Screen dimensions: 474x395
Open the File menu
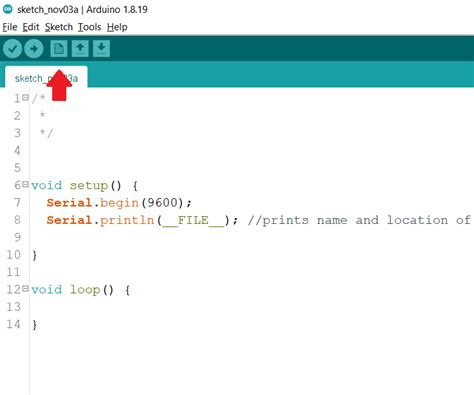pyautogui.click(x=10, y=27)
